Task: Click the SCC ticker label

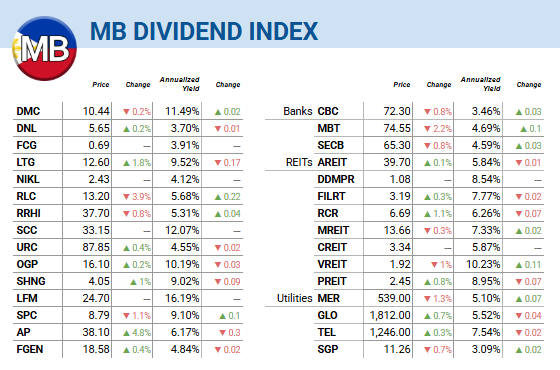Action: pos(27,230)
